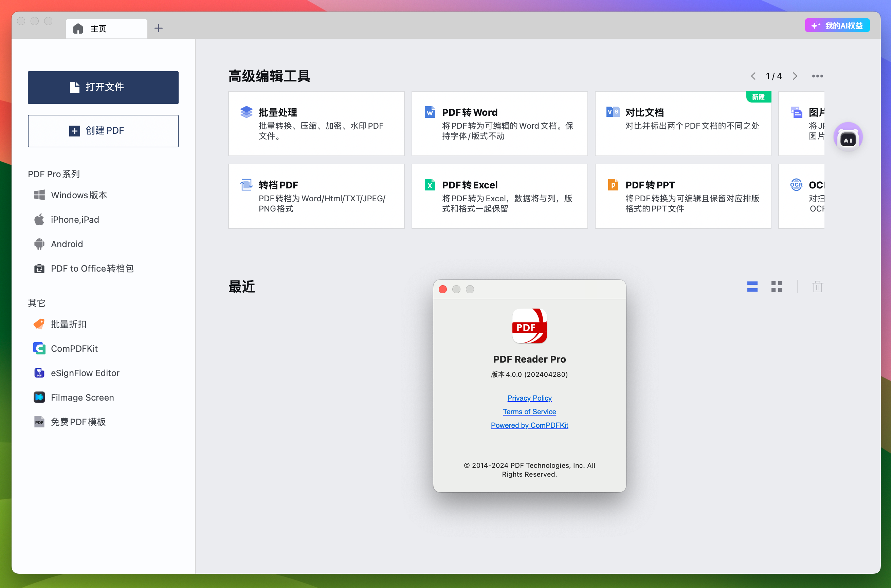Click the 高级编辑工具 heading
Screen dimensions: 891x588
click(269, 76)
